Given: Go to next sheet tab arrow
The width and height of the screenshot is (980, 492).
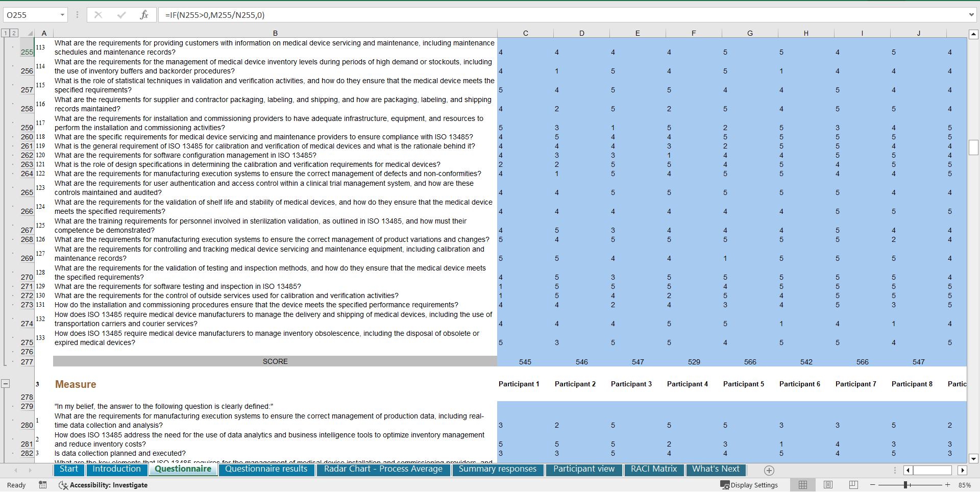Looking at the screenshot, I should 30,470.
